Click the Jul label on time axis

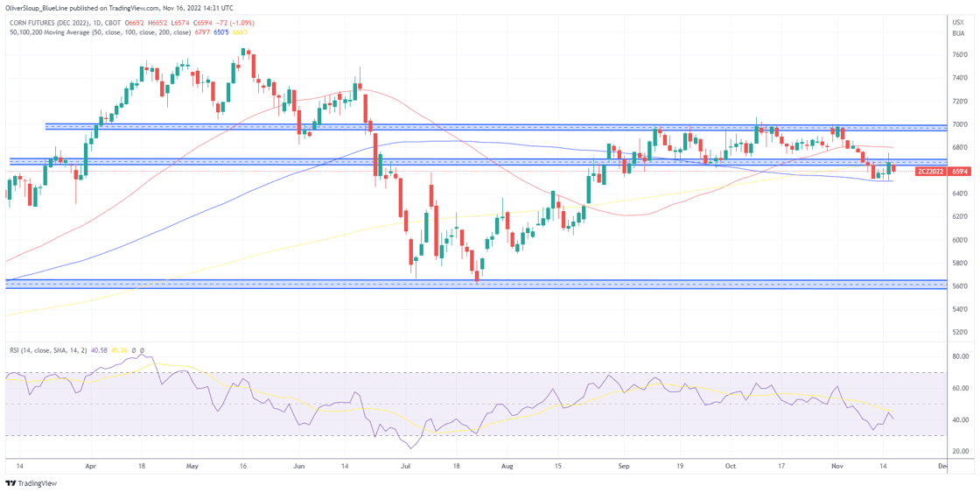point(407,466)
